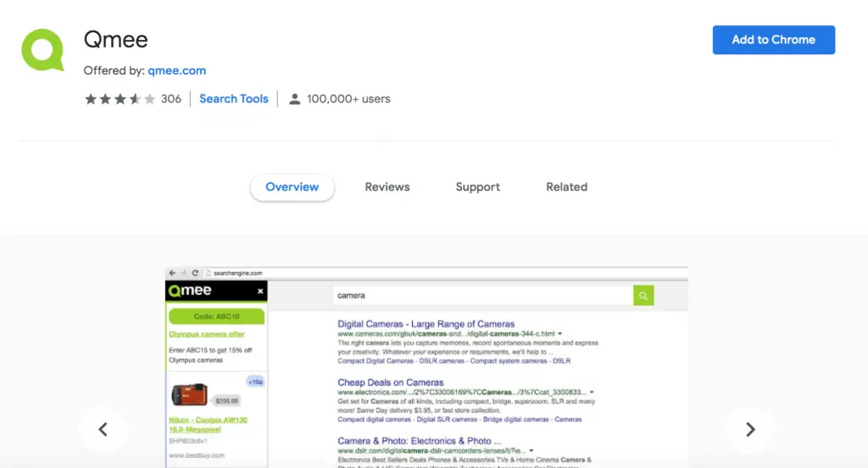Expand dropdown arrow beside www.electronics.com result URL

pyautogui.click(x=592, y=393)
